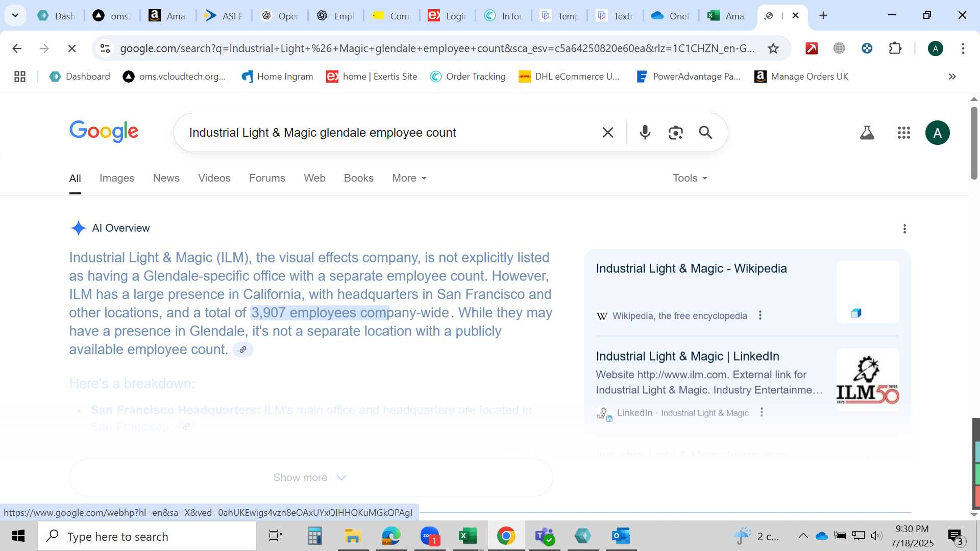This screenshot has height=551, width=980.
Task: Open DHL eCommerce bookmark
Action: tap(569, 77)
